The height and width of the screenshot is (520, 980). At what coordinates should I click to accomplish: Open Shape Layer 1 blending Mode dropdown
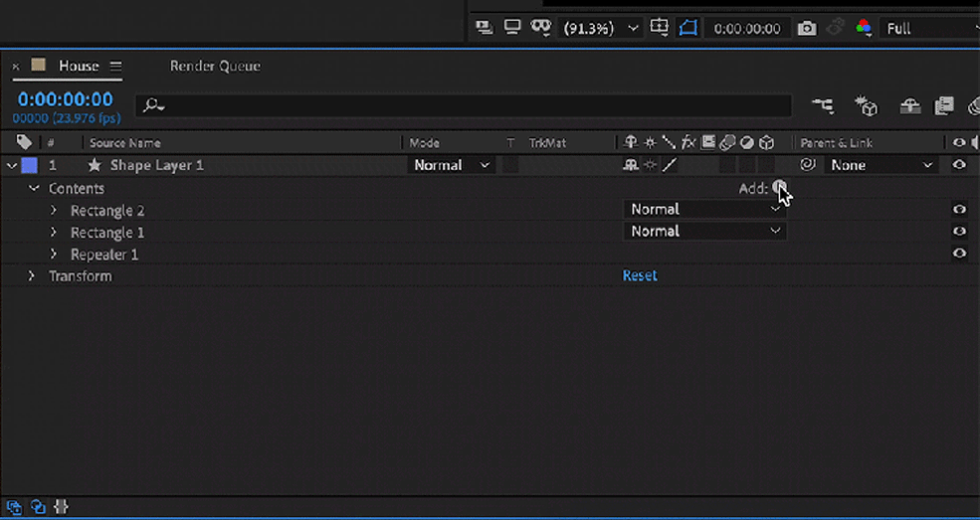click(452, 165)
